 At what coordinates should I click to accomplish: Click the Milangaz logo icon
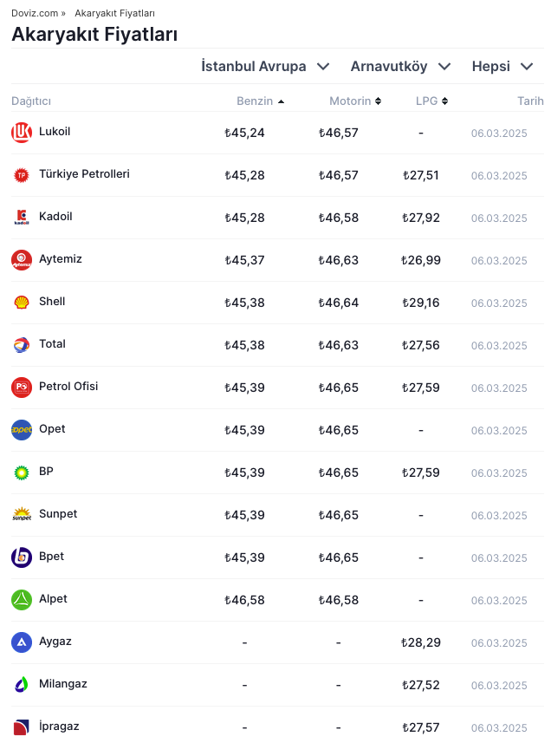[22, 685]
